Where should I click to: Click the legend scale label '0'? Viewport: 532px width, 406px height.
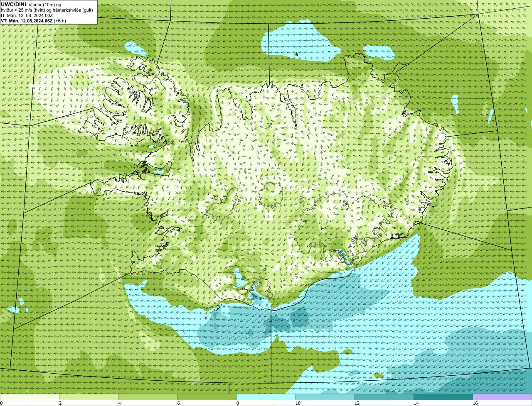click(2, 403)
